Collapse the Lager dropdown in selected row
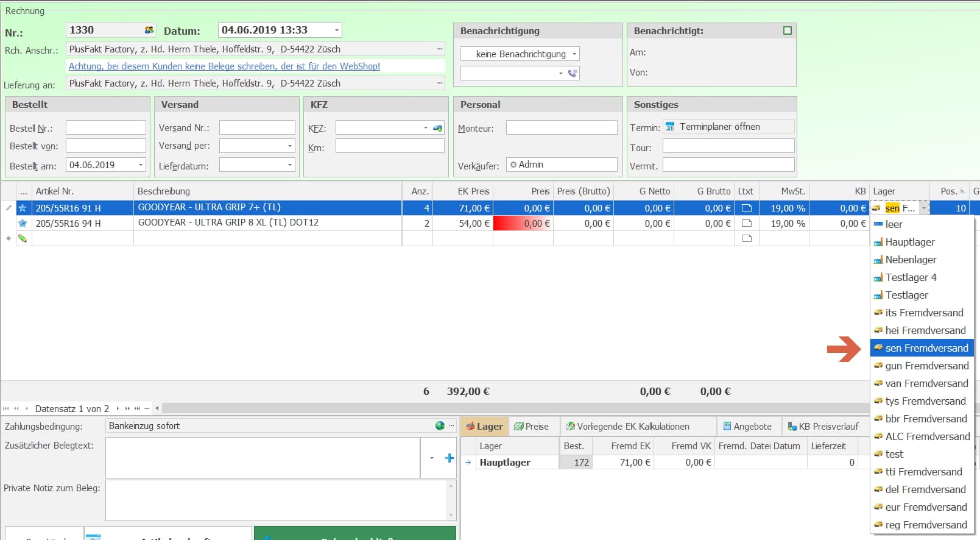980x540 pixels. (924, 208)
